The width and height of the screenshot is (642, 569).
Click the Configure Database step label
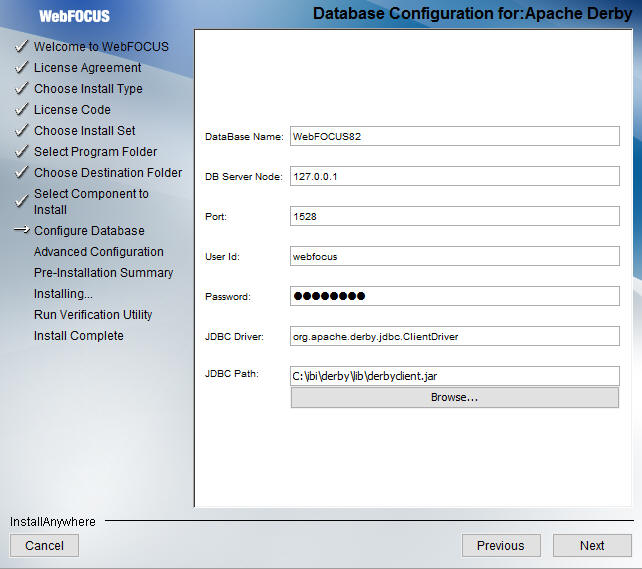coord(89,231)
